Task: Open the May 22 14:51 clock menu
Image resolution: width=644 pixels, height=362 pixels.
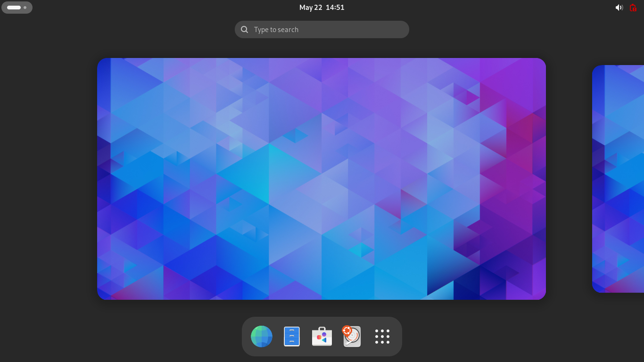Action: click(322, 8)
